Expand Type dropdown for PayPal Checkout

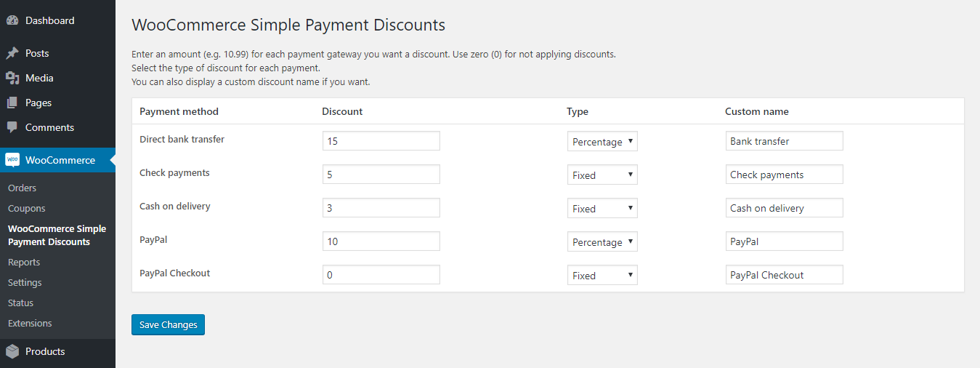[602, 276]
